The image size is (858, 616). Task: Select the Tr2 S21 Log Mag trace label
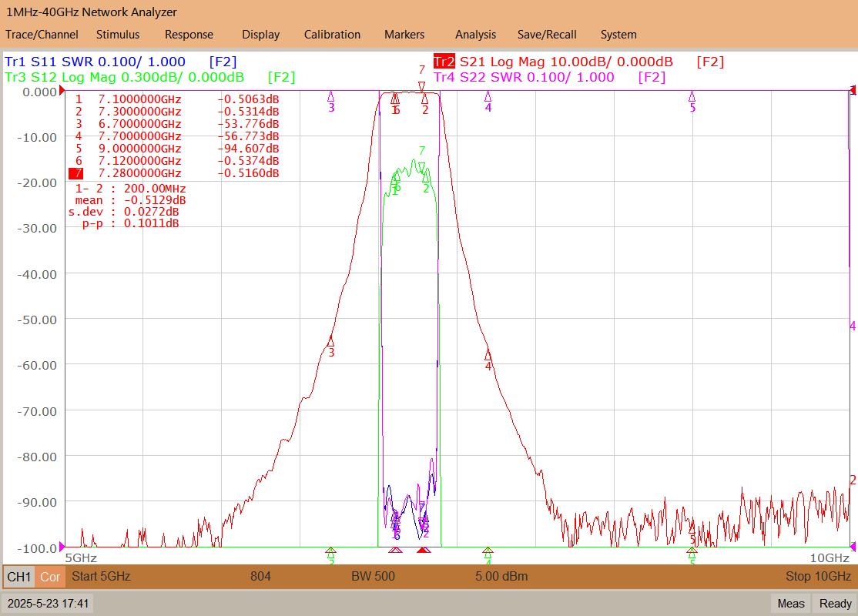[x=579, y=62]
